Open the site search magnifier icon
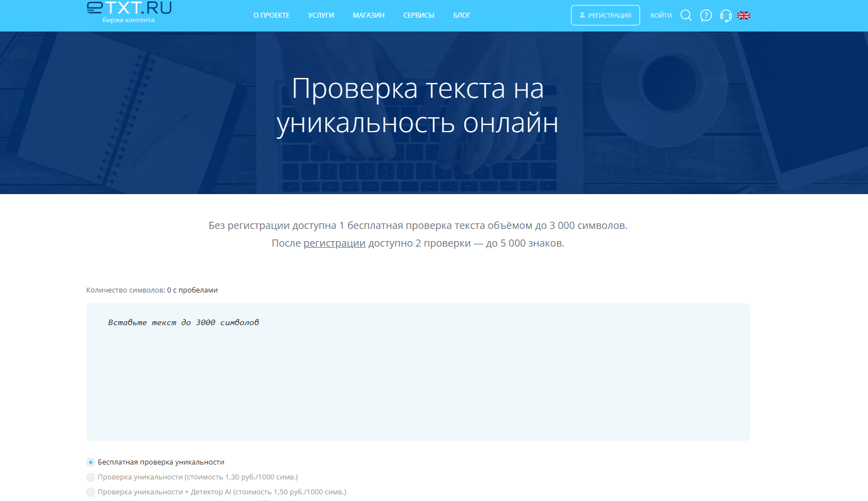This screenshot has width=868, height=501. pyautogui.click(x=686, y=15)
